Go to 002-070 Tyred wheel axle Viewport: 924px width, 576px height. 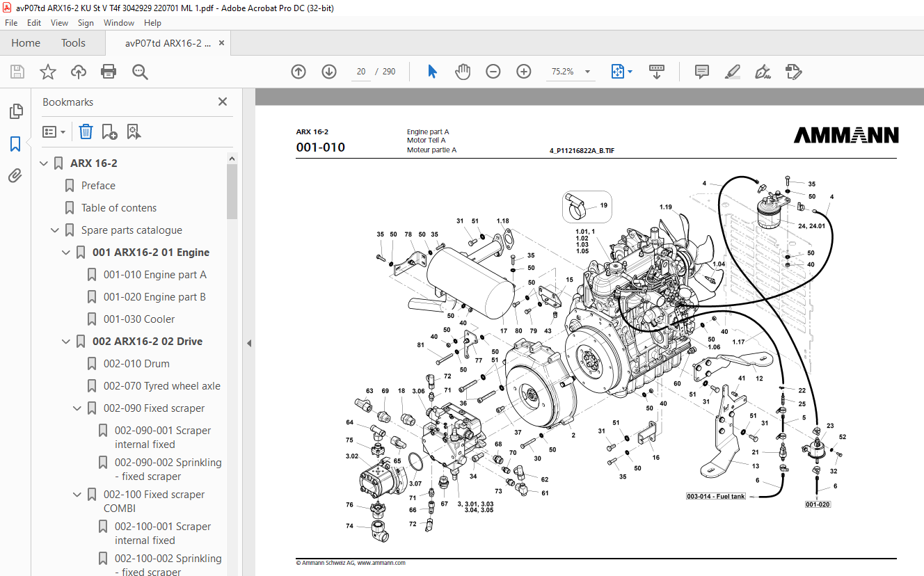click(x=161, y=386)
